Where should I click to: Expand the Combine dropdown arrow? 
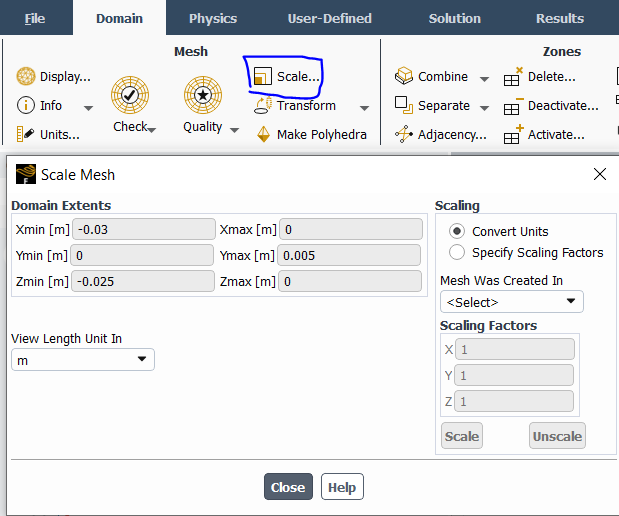coord(484,79)
